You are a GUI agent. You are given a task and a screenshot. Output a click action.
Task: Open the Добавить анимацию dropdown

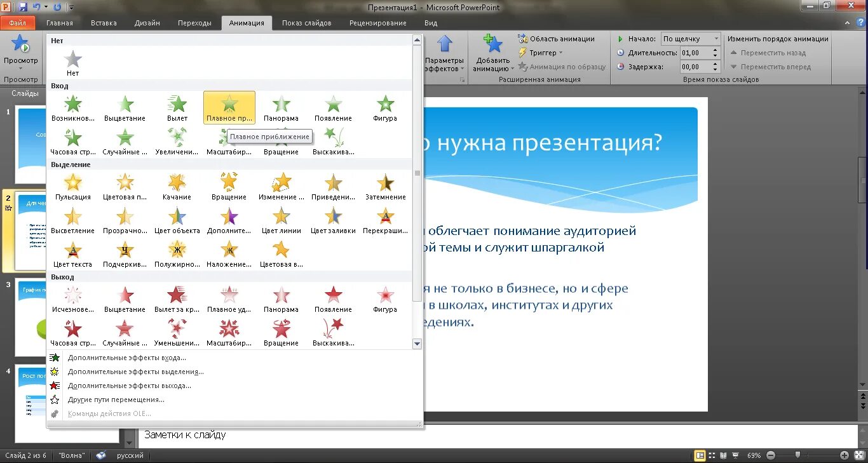(493, 54)
